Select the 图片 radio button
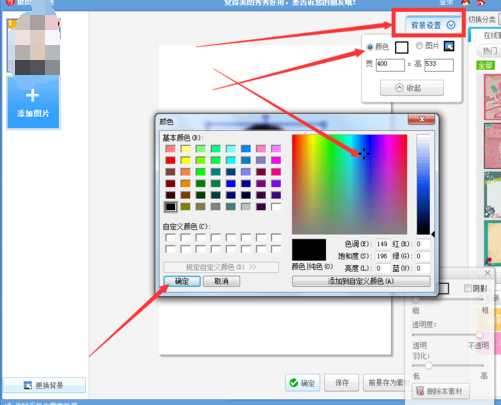The height and width of the screenshot is (405, 501). pyautogui.click(x=419, y=46)
